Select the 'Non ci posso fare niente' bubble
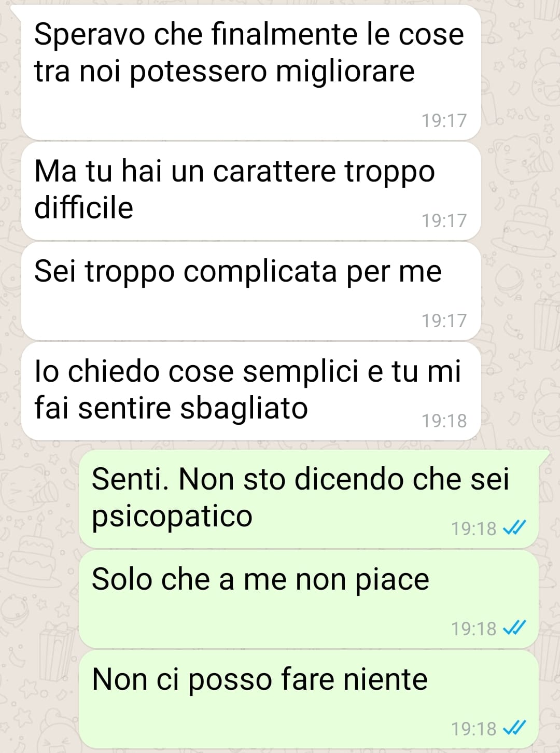Screen dimensions: 560x753 tap(309, 699)
